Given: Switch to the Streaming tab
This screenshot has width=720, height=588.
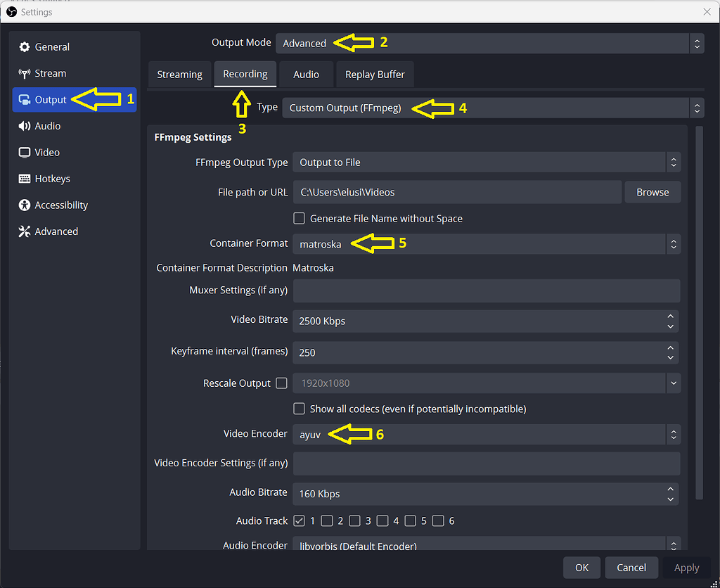Looking at the screenshot, I should point(179,74).
